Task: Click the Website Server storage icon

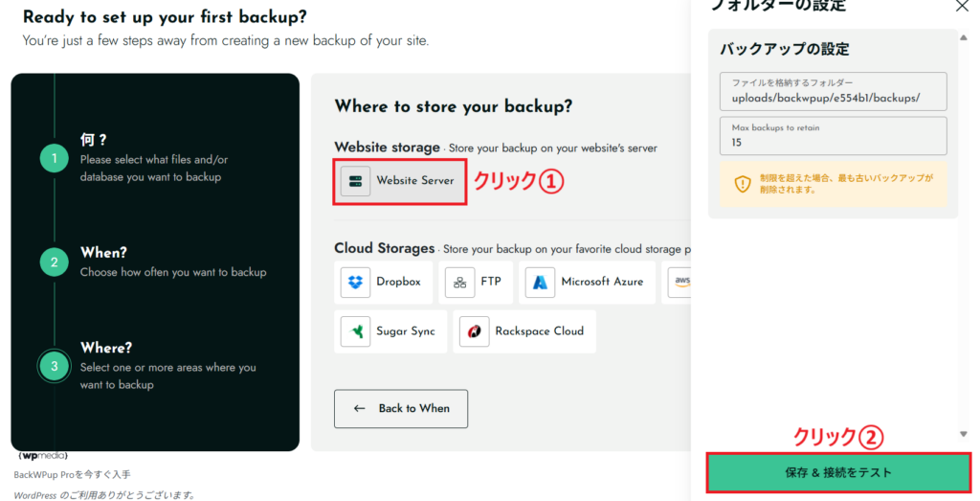Action: point(355,181)
